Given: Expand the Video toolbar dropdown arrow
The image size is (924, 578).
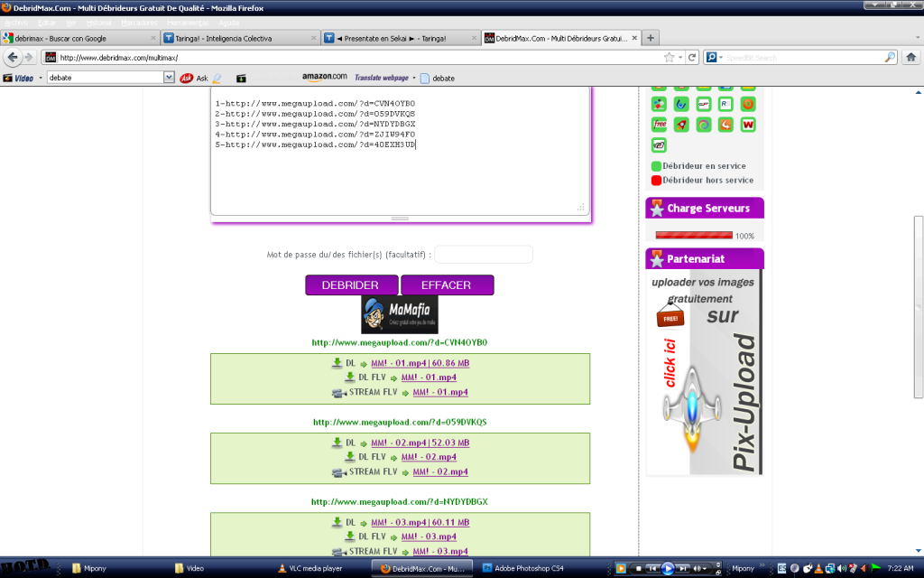Looking at the screenshot, I should tap(41, 78).
